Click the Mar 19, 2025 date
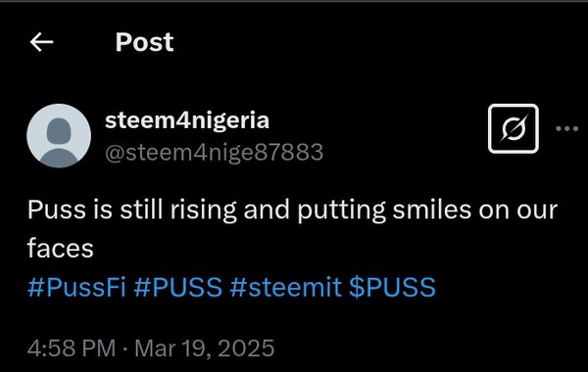 (x=205, y=349)
